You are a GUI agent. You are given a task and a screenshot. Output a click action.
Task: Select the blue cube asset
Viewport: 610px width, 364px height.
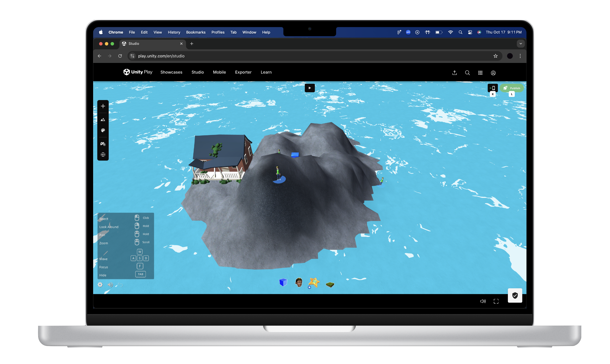point(283,282)
